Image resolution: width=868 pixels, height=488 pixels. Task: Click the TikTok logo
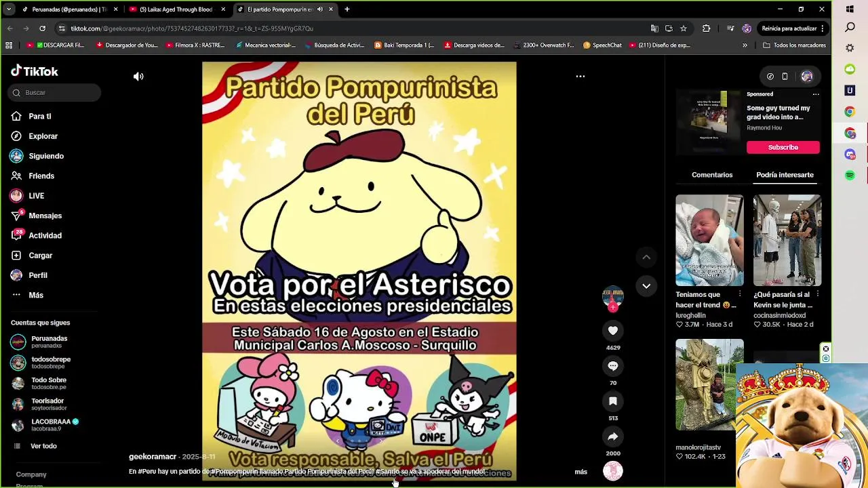coord(35,71)
